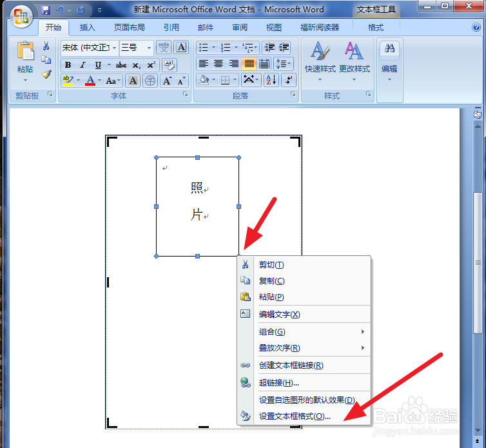The width and height of the screenshot is (486, 448).
Task: Open the font name combo box
Action: pos(89,48)
